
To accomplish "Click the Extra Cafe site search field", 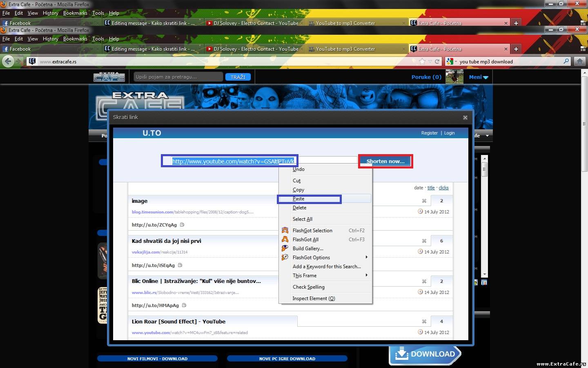I will pyautogui.click(x=178, y=77).
